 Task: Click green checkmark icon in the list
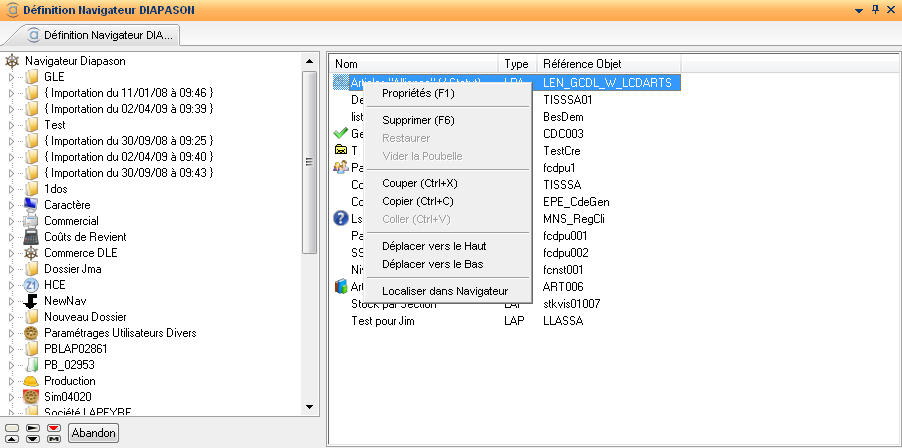pos(340,134)
